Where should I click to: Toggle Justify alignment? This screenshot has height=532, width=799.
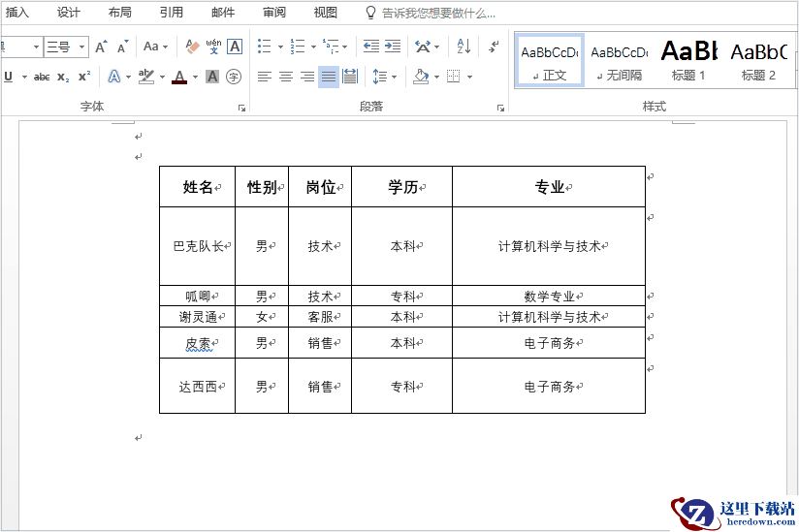coord(329,77)
